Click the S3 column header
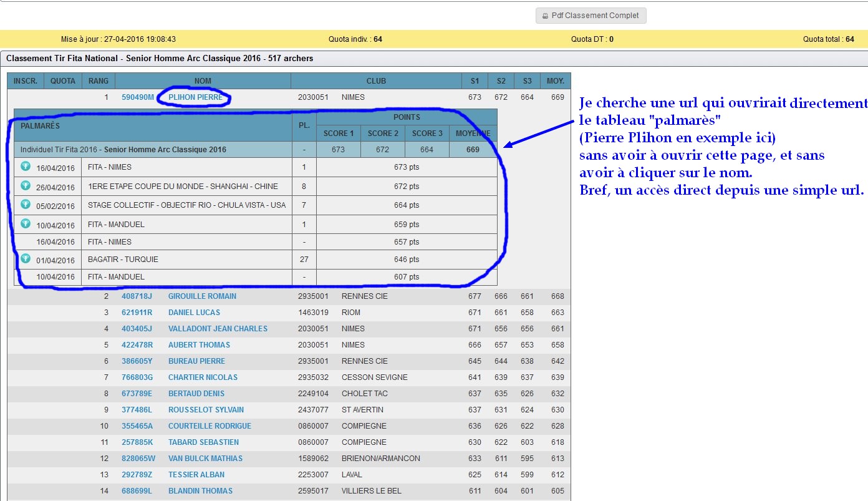868x501 pixels. click(x=528, y=81)
